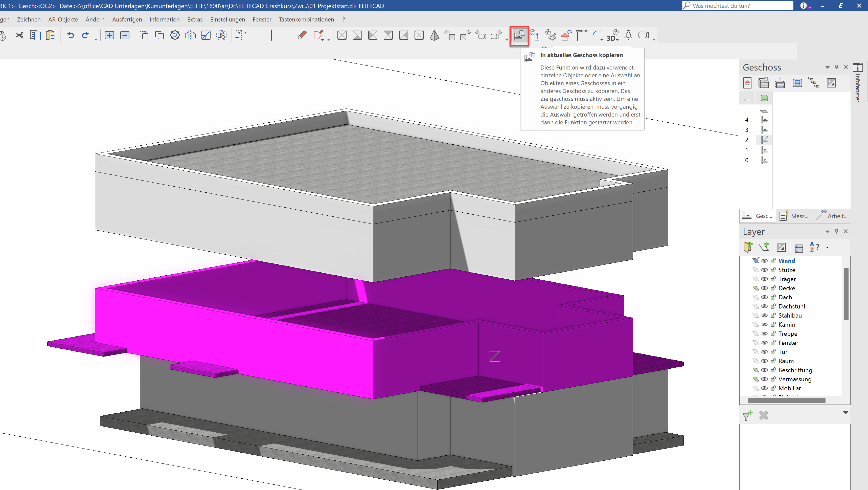Select the rotate object tool

[x=175, y=35]
